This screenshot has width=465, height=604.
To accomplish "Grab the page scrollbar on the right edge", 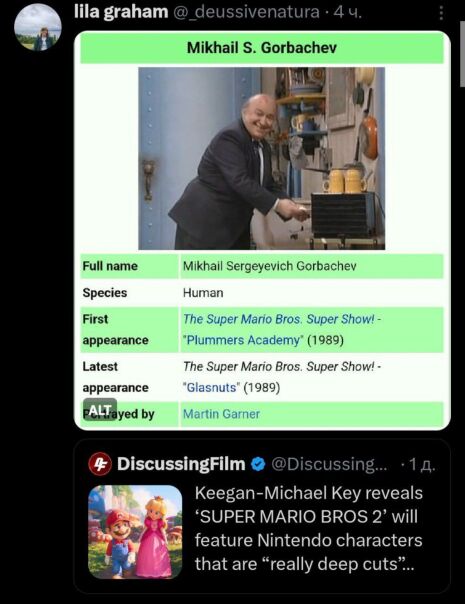I will (462, 54).
